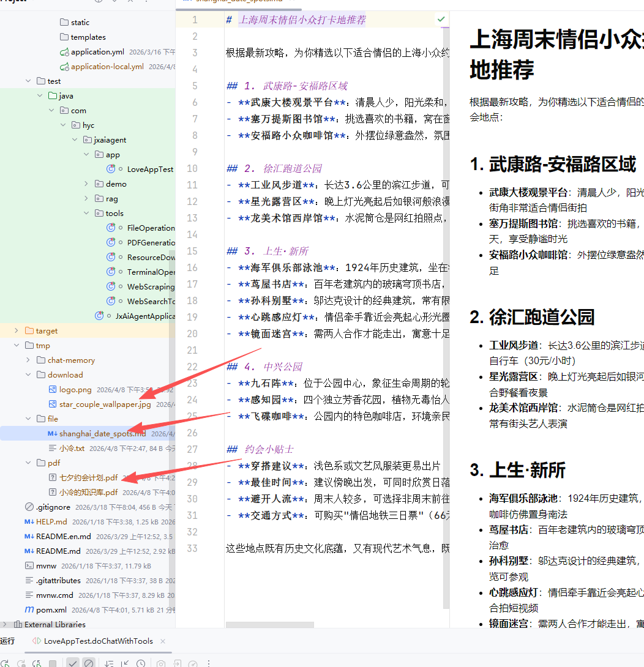Collapse the hyc package
This screenshot has width=644, height=667.
63,125
